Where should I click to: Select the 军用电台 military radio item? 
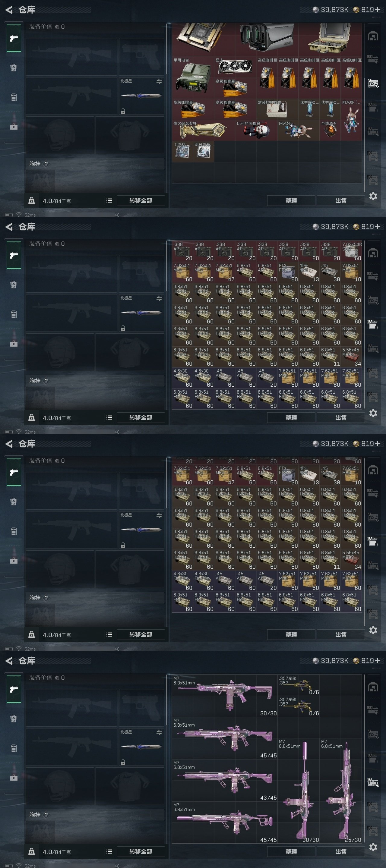point(193,78)
